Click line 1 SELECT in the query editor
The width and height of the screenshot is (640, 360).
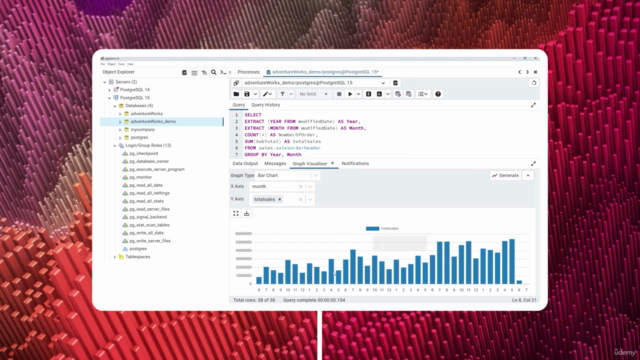pyautogui.click(x=253, y=115)
